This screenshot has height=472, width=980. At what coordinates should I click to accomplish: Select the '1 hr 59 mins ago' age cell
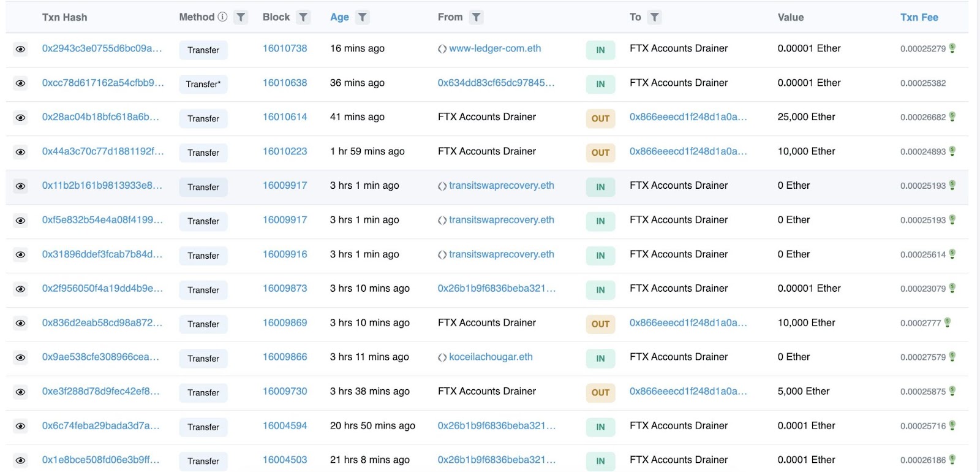367,151
